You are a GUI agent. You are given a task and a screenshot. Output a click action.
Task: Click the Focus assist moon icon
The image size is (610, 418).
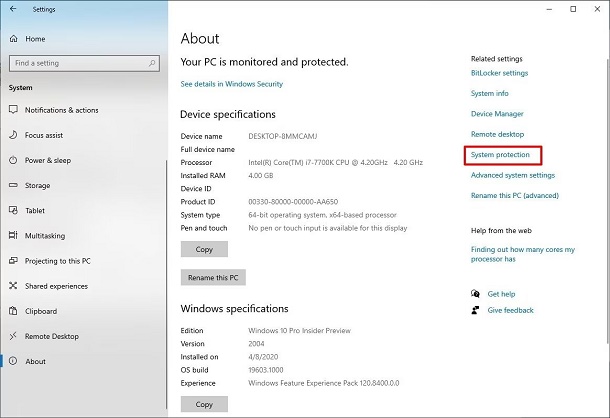[13, 135]
